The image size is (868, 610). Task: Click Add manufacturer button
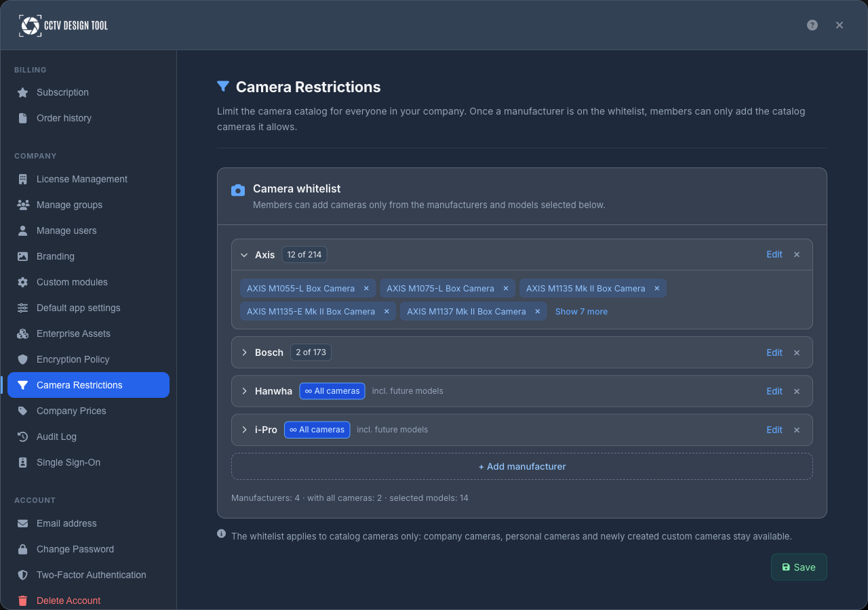pyautogui.click(x=522, y=466)
